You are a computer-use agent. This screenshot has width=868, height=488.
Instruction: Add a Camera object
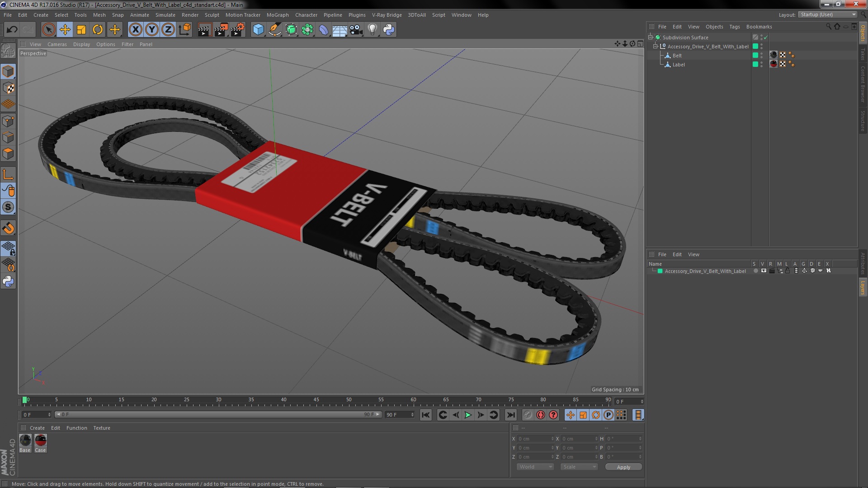[x=356, y=30]
